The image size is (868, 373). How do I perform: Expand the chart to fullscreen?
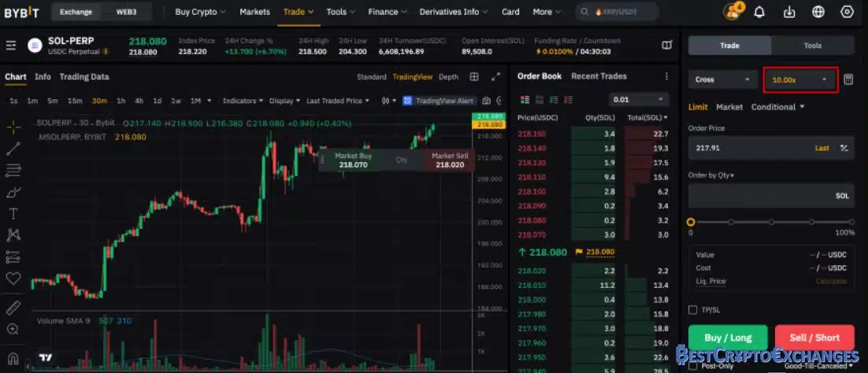(x=496, y=77)
